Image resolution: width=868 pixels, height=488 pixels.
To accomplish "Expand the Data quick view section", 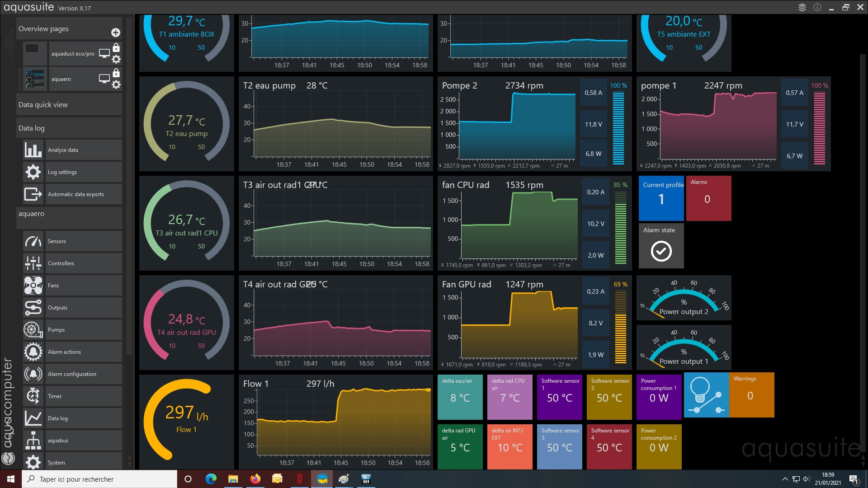I will point(69,104).
